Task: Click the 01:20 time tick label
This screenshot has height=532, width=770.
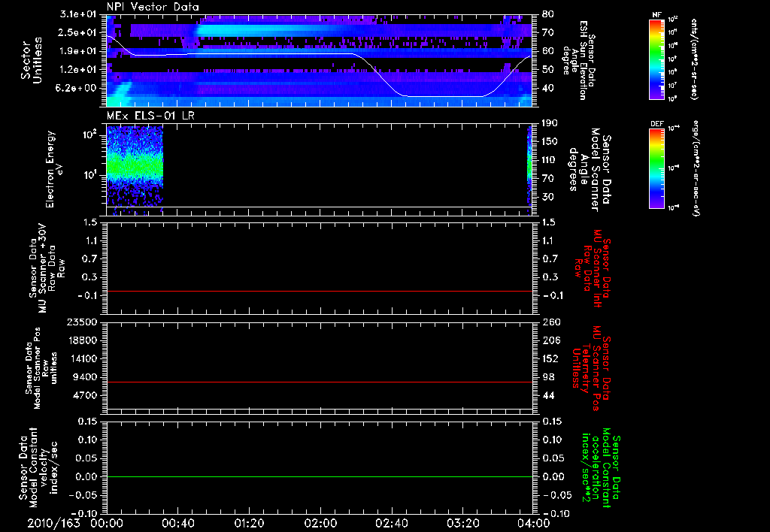Action: tap(249, 523)
